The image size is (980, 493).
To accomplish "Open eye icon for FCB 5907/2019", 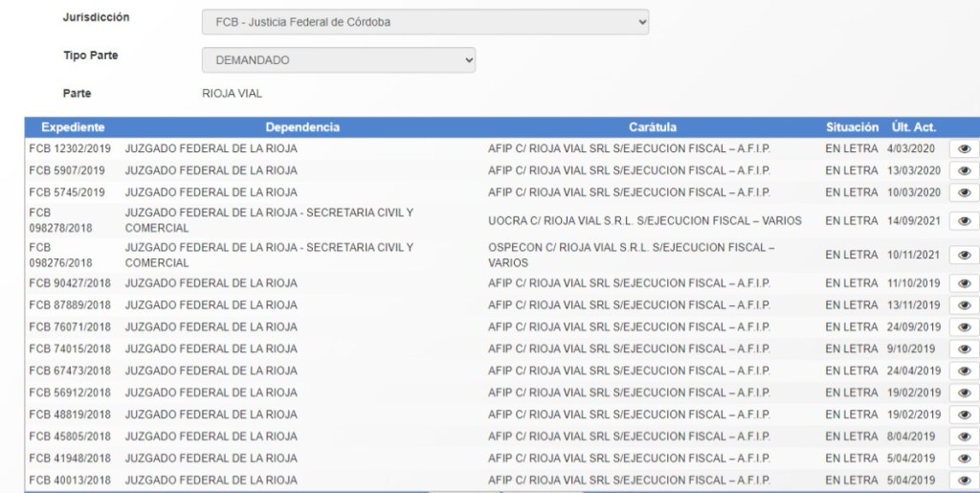I will [964, 170].
